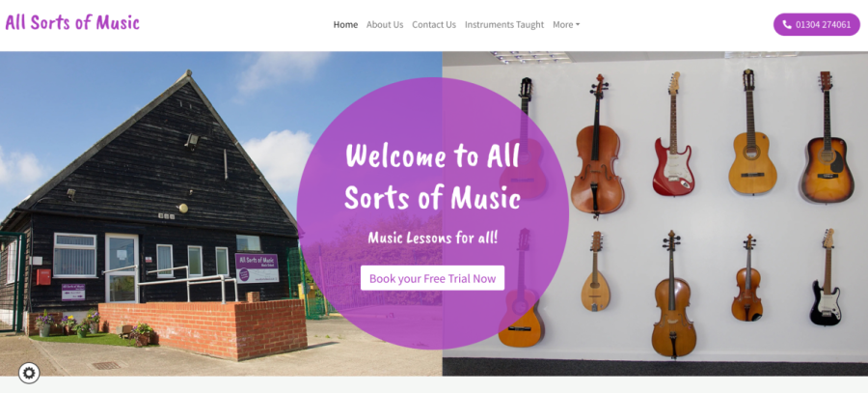Image resolution: width=868 pixels, height=393 pixels.
Task: Open Instruments Taught page
Action: coord(504,24)
